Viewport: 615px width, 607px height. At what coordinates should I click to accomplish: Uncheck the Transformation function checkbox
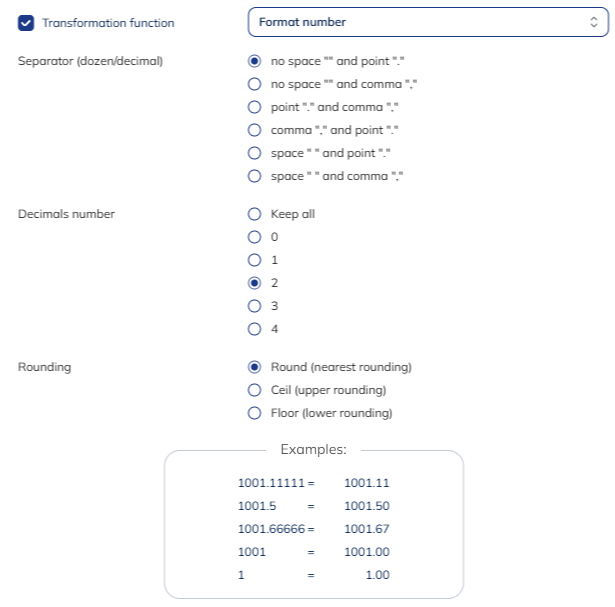tap(27, 22)
